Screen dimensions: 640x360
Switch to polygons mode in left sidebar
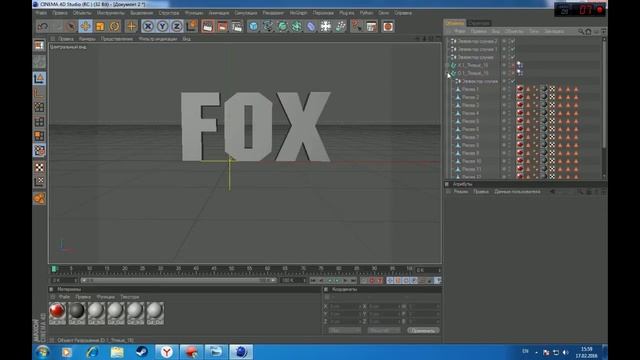[x=39, y=136]
